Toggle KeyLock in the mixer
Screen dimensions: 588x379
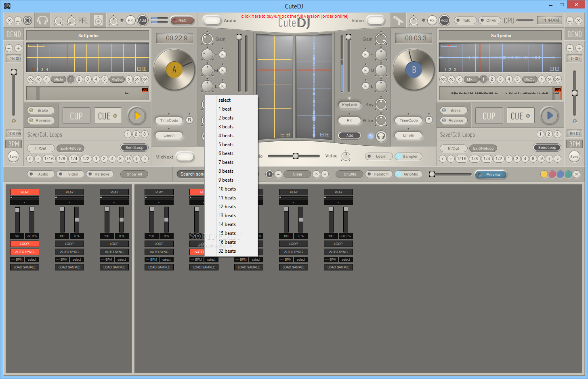point(350,105)
